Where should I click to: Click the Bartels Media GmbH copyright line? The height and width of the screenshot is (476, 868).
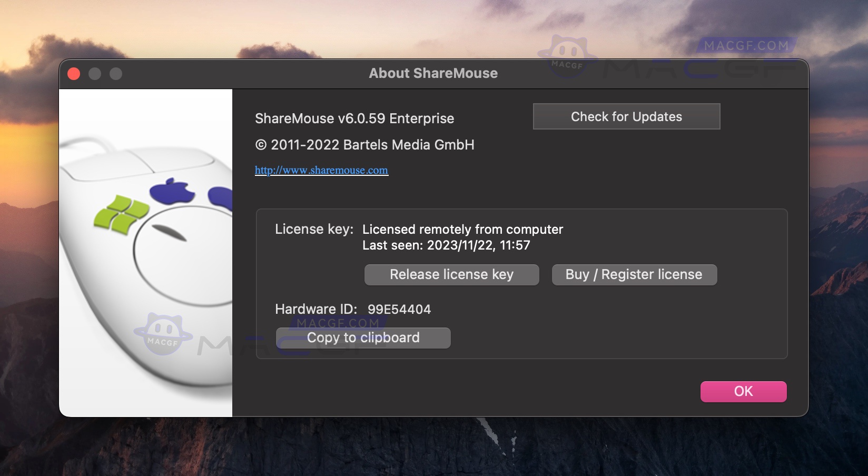point(364,145)
